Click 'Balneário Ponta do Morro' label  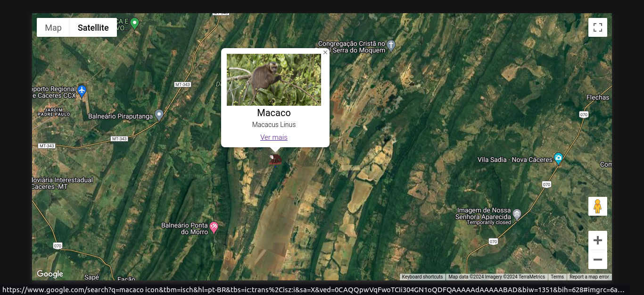click(184, 228)
